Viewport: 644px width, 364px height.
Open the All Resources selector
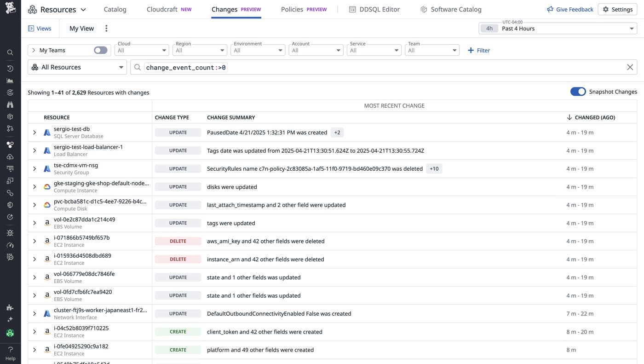click(77, 67)
